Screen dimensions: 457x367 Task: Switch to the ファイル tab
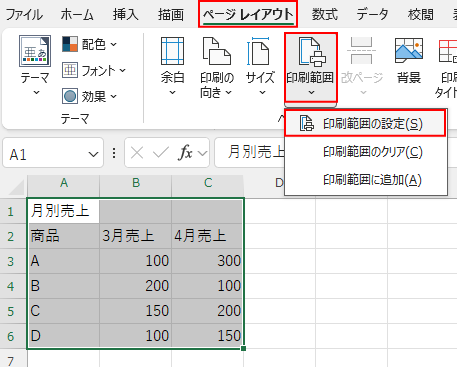(24, 15)
